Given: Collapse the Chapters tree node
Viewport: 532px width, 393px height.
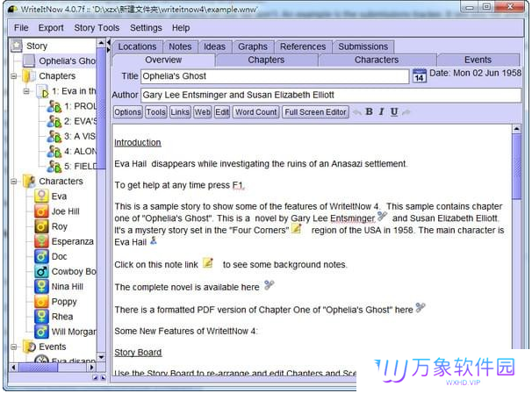Looking at the screenshot, I should [14, 76].
